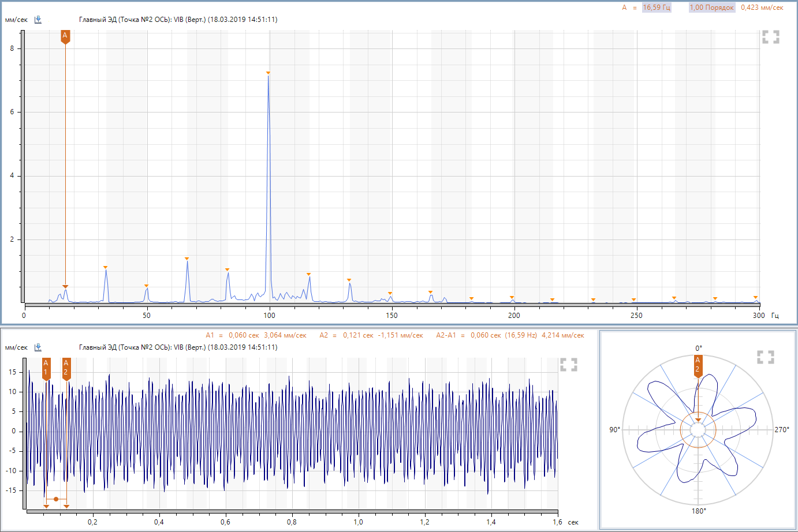
Task: Click the harmonic triangle above the 116 Hz peak
Action: coord(308,275)
